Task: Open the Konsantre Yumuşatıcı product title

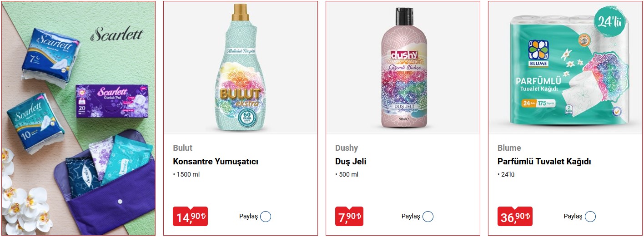Action: 216,162
